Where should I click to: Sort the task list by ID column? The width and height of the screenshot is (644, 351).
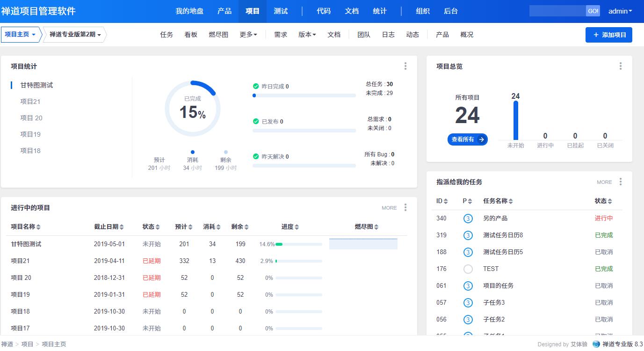[446, 201]
